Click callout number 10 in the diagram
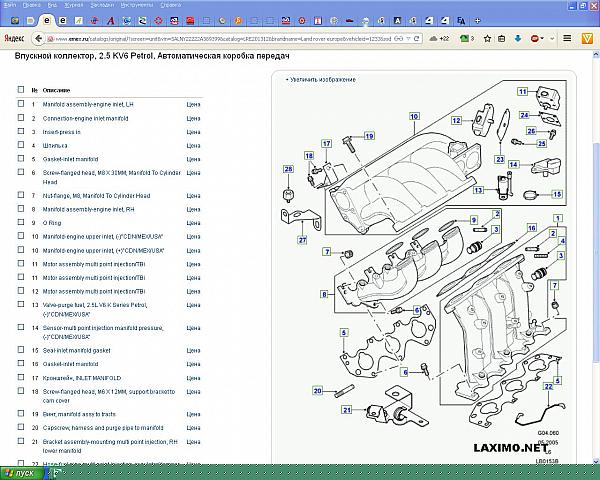 (414, 116)
